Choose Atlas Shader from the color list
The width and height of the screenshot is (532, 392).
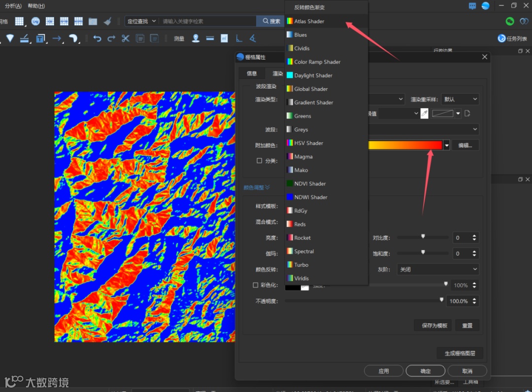pyautogui.click(x=309, y=21)
